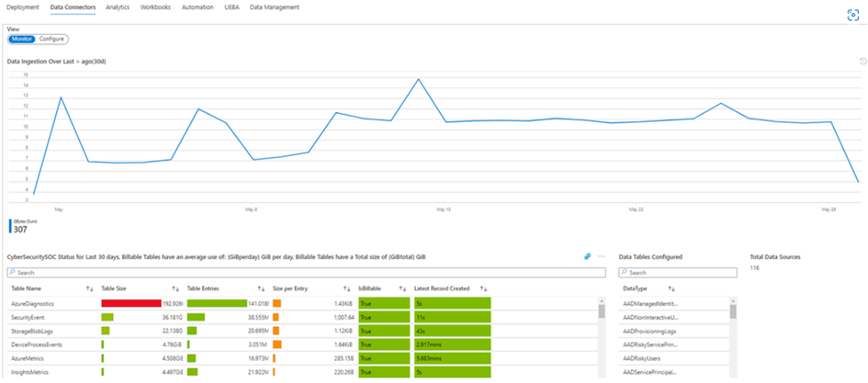The width and height of the screenshot is (868, 383).
Task: Click the DataType column header
Action: 635,289
